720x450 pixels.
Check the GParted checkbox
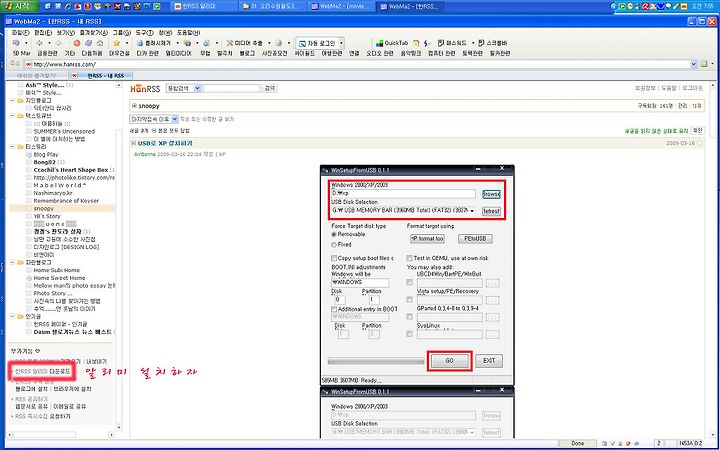[409, 317]
